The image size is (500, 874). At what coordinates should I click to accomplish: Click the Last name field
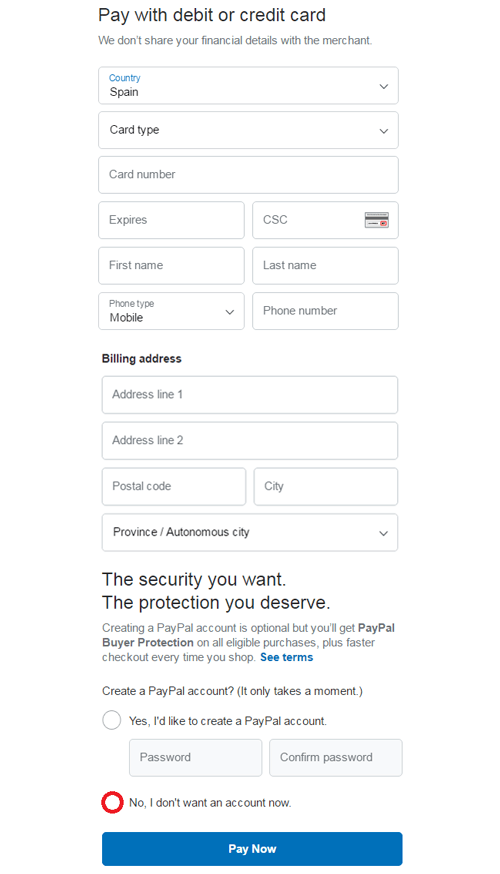[x=326, y=266]
